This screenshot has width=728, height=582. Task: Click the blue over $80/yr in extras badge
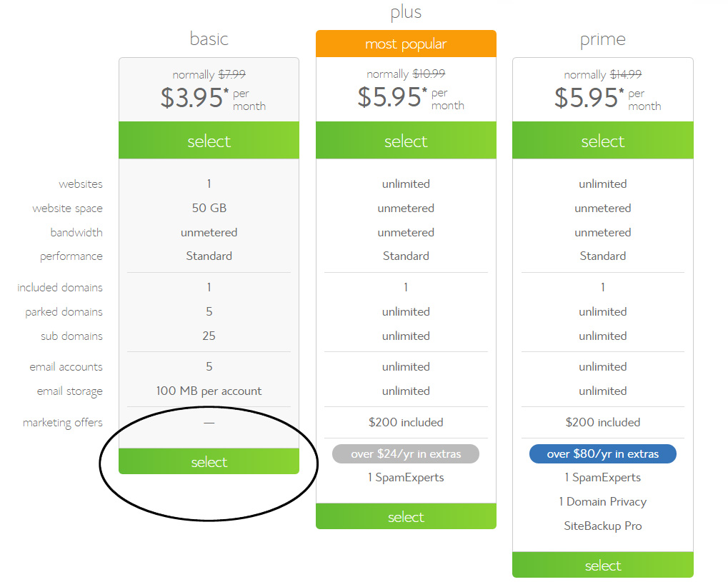[x=603, y=454]
